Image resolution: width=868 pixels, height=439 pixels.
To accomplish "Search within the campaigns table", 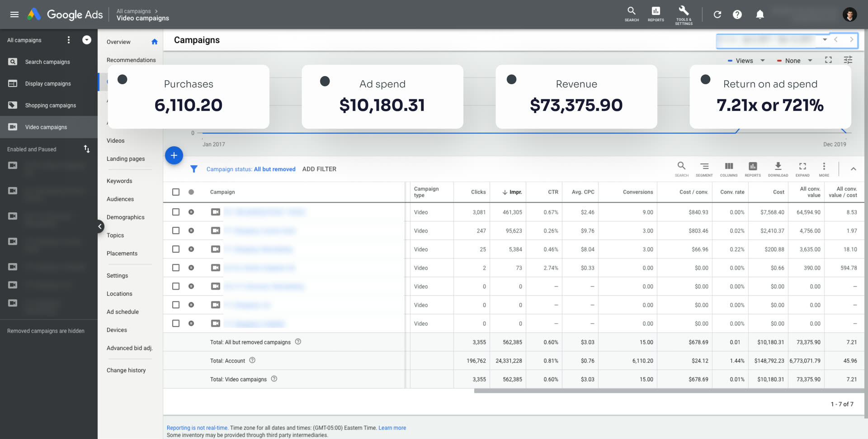I will 681,169.
